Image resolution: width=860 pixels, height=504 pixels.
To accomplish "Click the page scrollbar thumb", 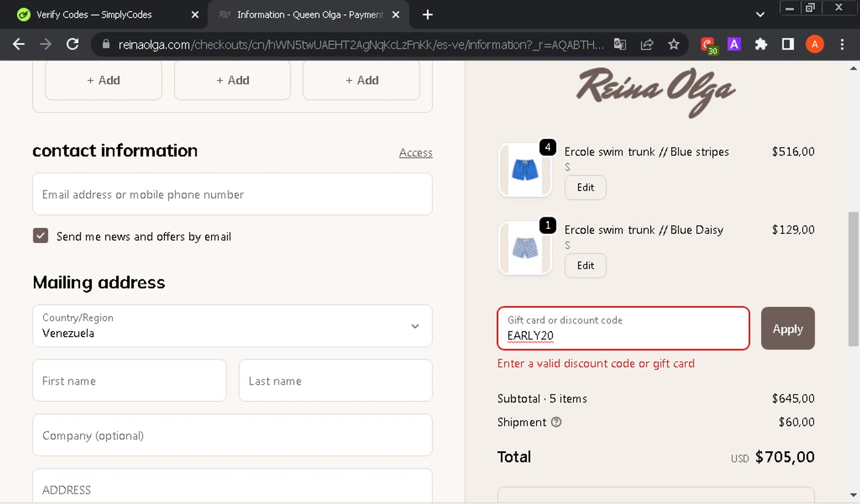I will pyautogui.click(x=854, y=279).
